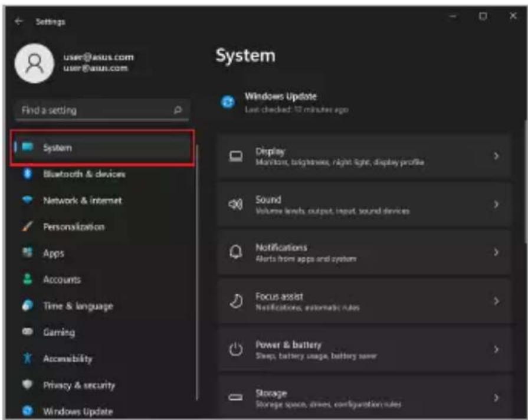This screenshot has height=420, width=528.
Task: Expand the Power & battery chevron
Action: pyautogui.click(x=496, y=349)
